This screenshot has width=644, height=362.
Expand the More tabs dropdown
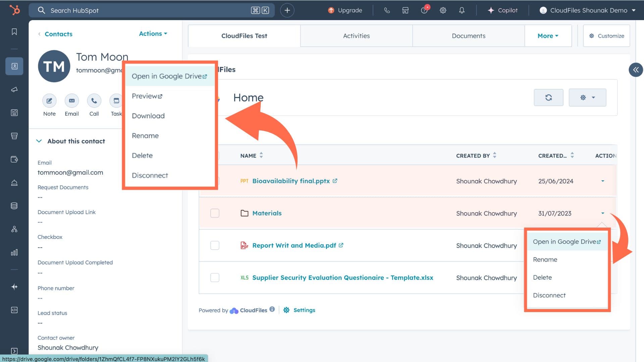pos(548,36)
